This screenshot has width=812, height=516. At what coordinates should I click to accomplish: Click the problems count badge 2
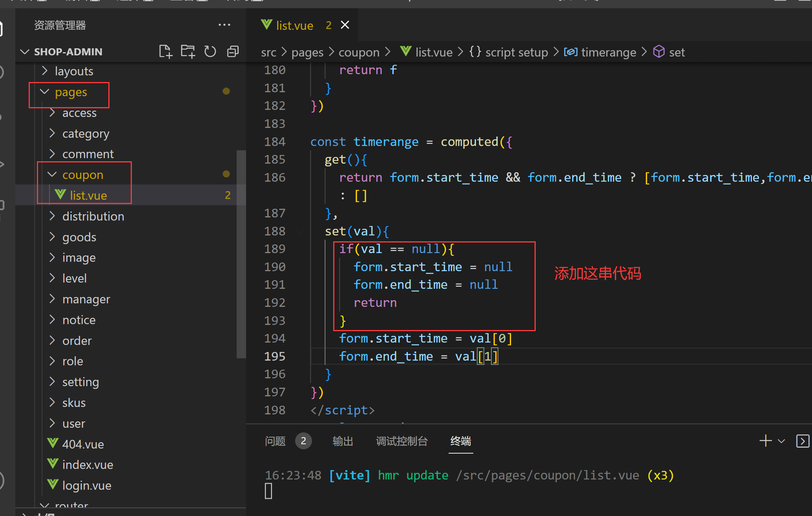303,441
